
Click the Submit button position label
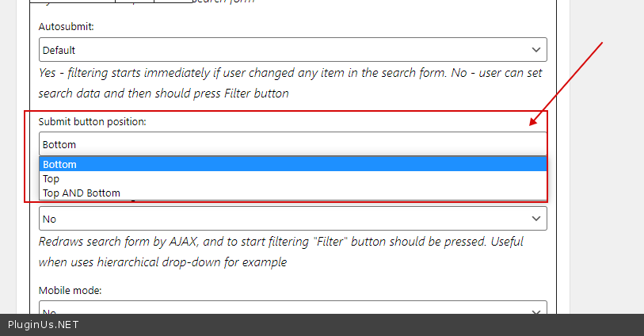tap(93, 121)
